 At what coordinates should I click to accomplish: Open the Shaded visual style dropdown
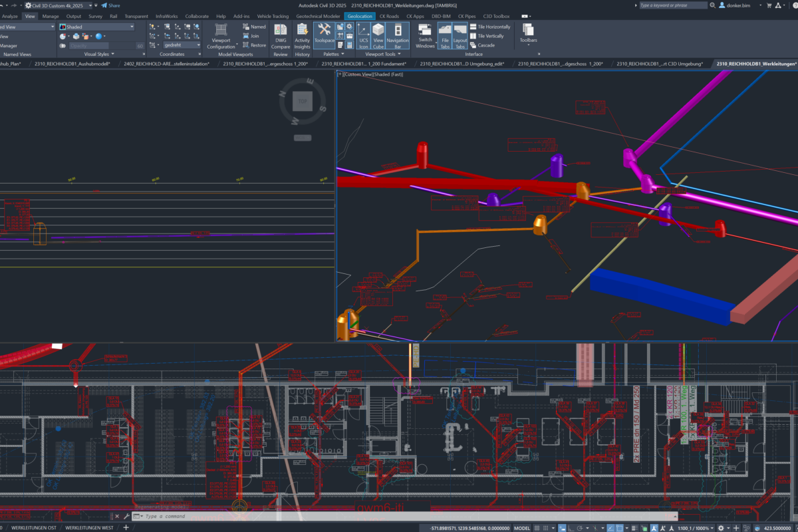click(100, 27)
